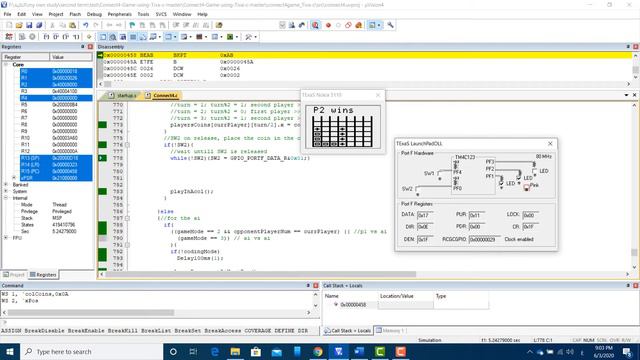Open the Analysis Windows dropdown arrow
640x360 pixels.
click(206, 37)
